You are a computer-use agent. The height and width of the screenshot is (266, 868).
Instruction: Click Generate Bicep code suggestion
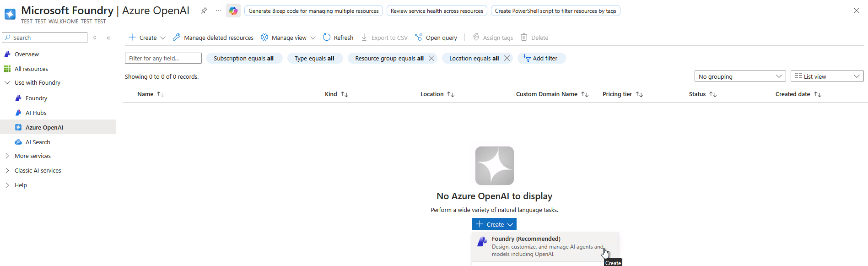[x=313, y=11]
